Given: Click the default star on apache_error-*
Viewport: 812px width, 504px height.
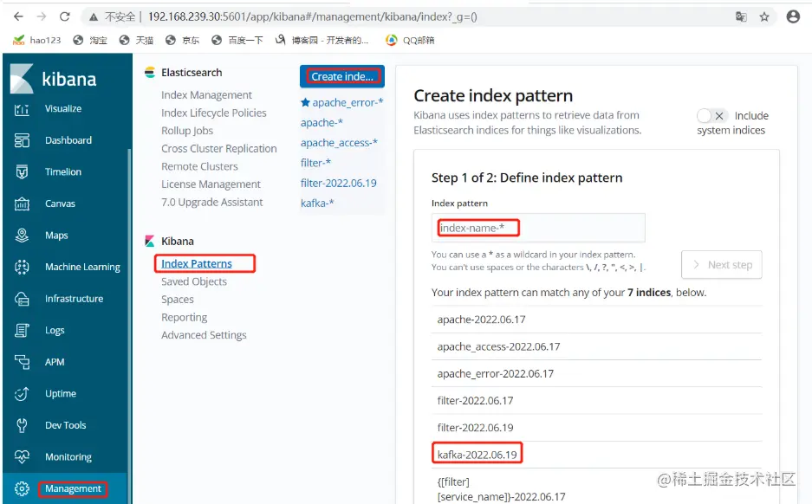Looking at the screenshot, I should pyautogui.click(x=306, y=102).
